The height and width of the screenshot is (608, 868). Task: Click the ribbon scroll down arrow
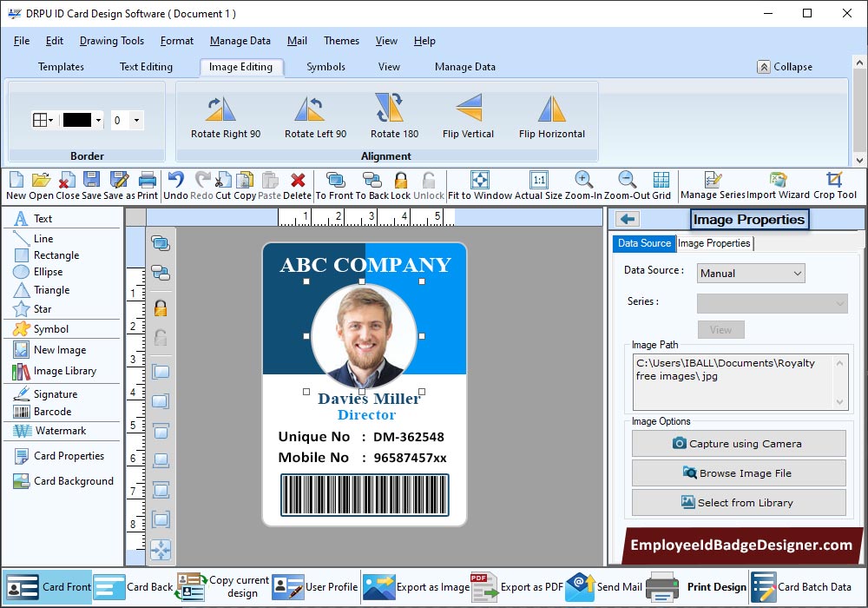click(859, 161)
